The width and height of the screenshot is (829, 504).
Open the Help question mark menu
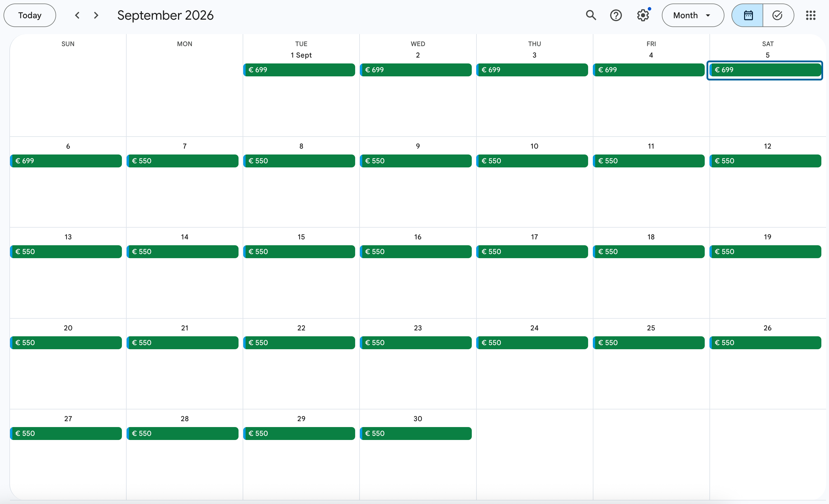pos(616,15)
